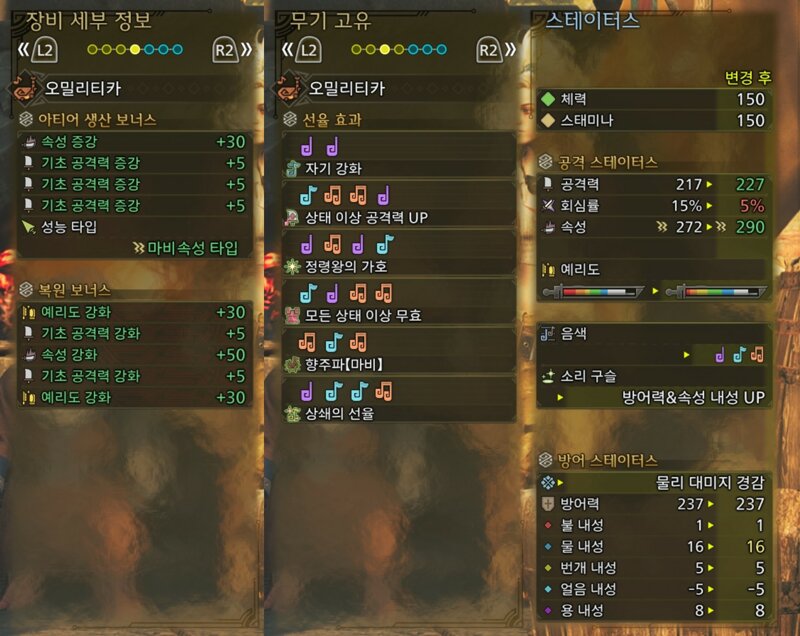Image resolution: width=800 pixels, height=636 pixels.
Task: Select the highlighted yellow page dot in 무기 고유
Action: tap(385, 49)
